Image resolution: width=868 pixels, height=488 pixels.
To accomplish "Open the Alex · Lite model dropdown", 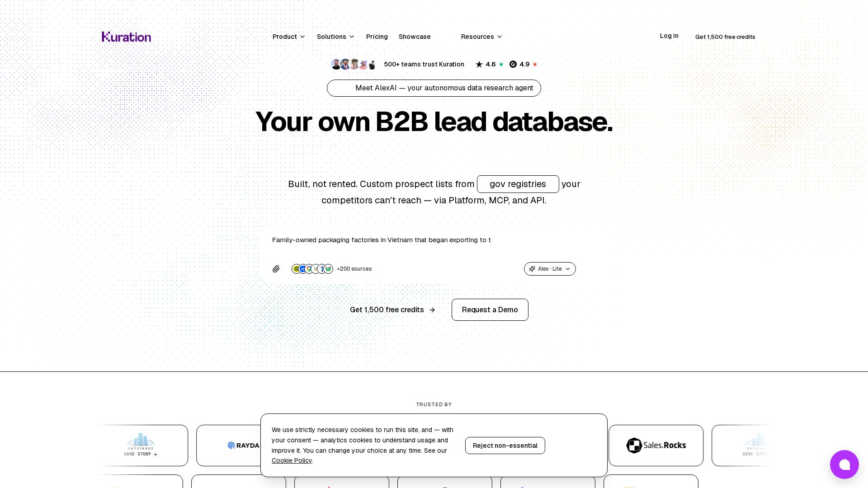I will coord(550,269).
